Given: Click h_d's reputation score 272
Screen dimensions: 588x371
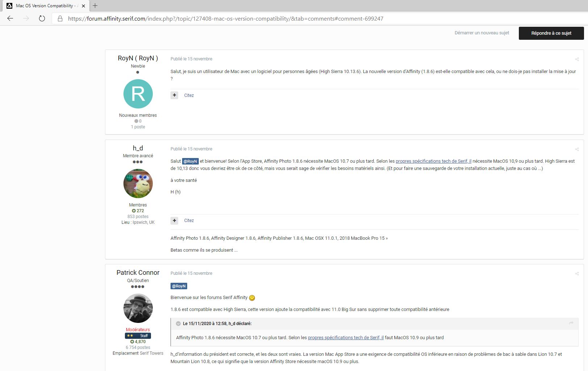Looking at the screenshot, I should 138,211.
